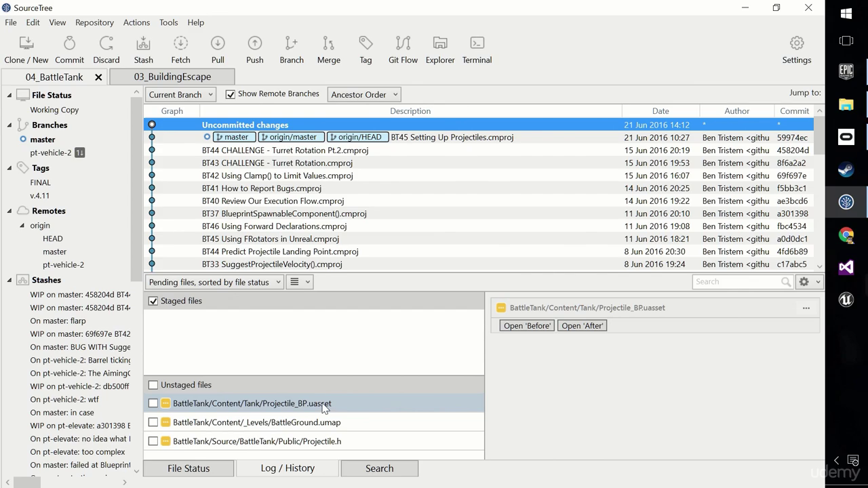868x488 pixels.
Task: Open the Repository menu
Action: tap(94, 22)
